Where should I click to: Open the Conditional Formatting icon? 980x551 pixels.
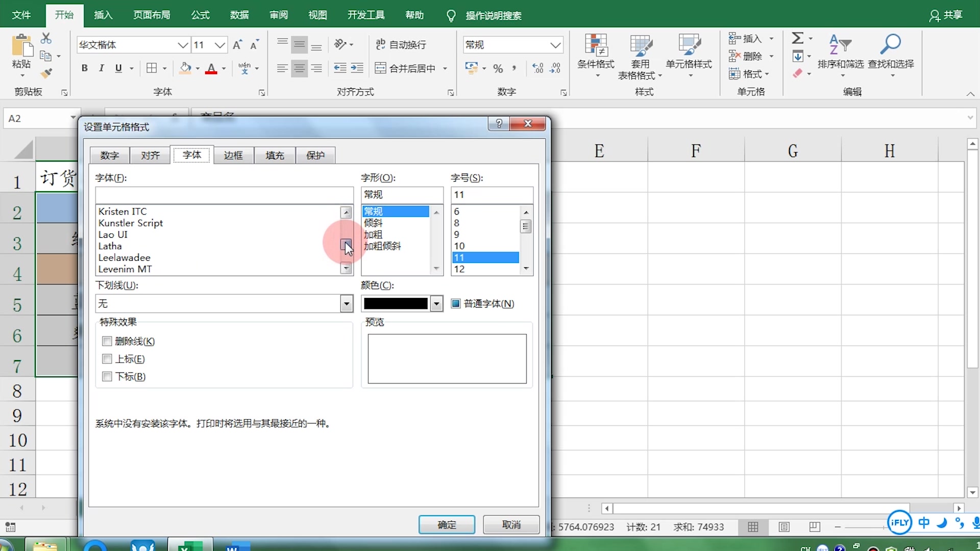tap(596, 46)
